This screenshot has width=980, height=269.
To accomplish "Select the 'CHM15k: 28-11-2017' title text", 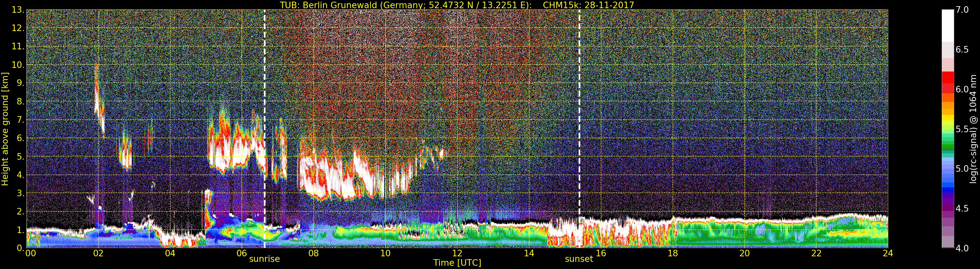I will (x=588, y=5).
